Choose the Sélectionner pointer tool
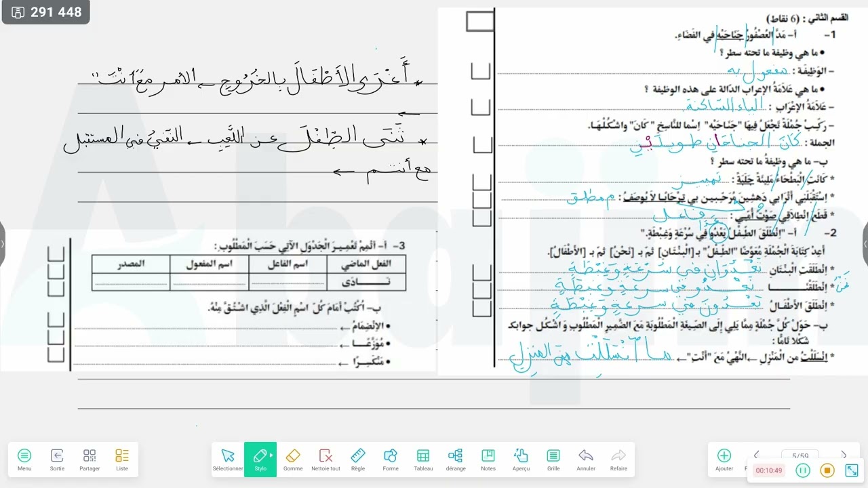Viewport: 868px width, 488px height. [228, 460]
